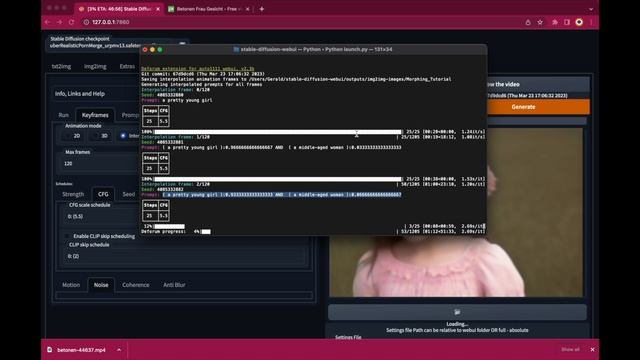Open the Anti Blur tab
The height and width of the screenshot is (360, 640).
pyautogui.click(x=174, y=285)
